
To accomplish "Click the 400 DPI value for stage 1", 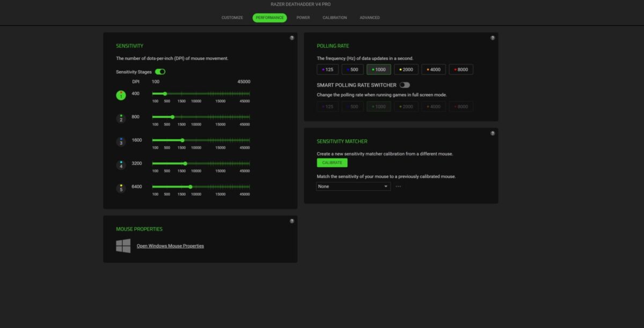I will [x=135, y=94].
